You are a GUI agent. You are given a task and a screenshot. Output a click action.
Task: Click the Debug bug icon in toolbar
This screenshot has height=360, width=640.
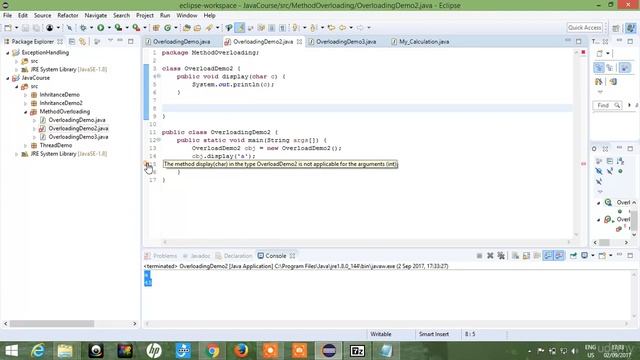[83, 28]
